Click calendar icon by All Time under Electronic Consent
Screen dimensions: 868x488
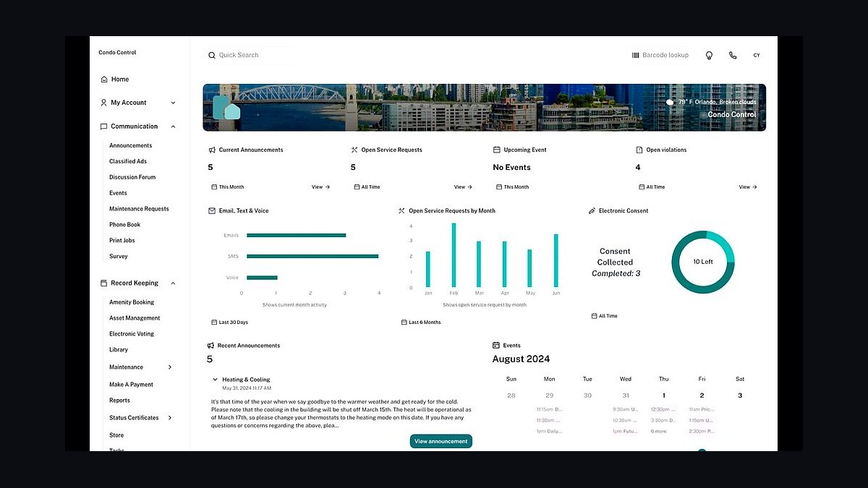click(594, 316)
